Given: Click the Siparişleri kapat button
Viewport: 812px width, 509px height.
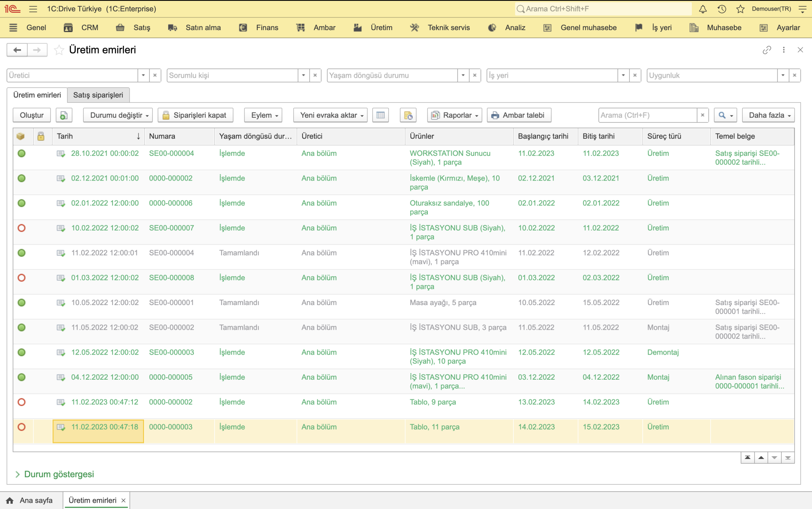Looking at the screenshot, I should (x=195, y=115).
